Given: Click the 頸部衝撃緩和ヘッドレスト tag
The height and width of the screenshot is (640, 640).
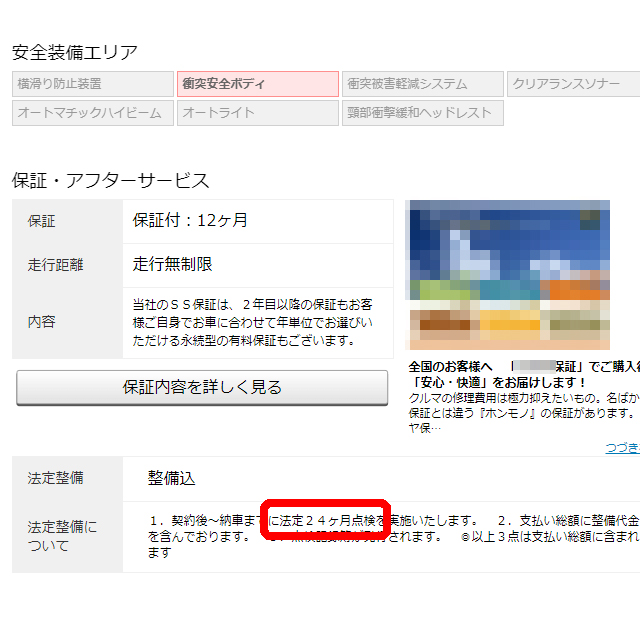Looking at the screenshot, I should (423, 113).
